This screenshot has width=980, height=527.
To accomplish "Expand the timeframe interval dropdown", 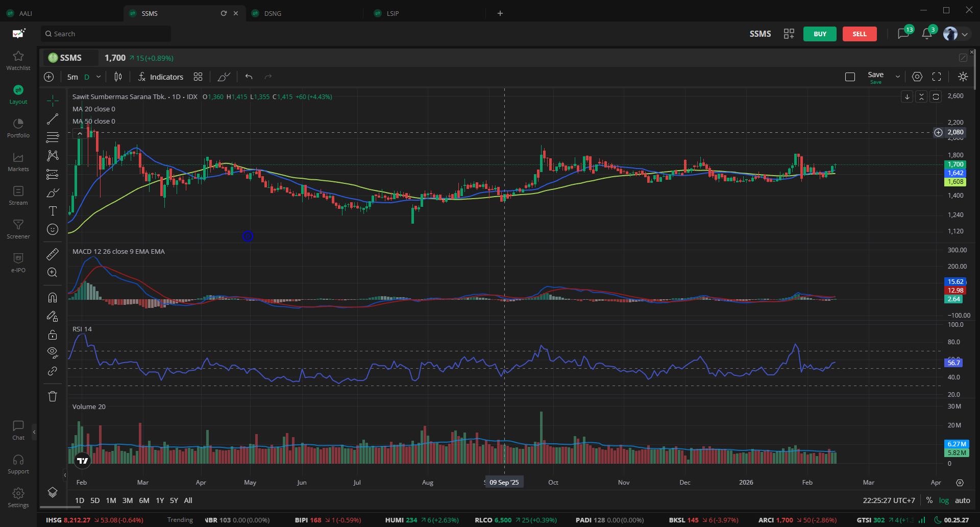I will [99, 77].
